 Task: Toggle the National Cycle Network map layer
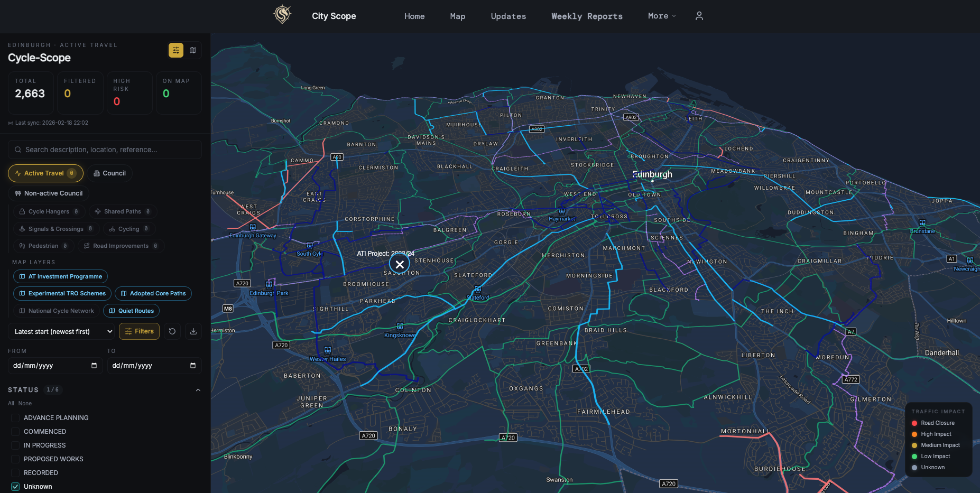[57, 311]
